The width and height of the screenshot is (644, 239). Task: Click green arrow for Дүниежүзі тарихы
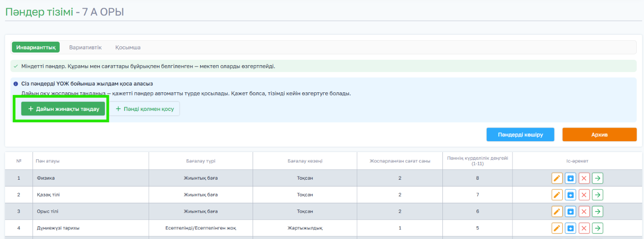pos(597,228)
